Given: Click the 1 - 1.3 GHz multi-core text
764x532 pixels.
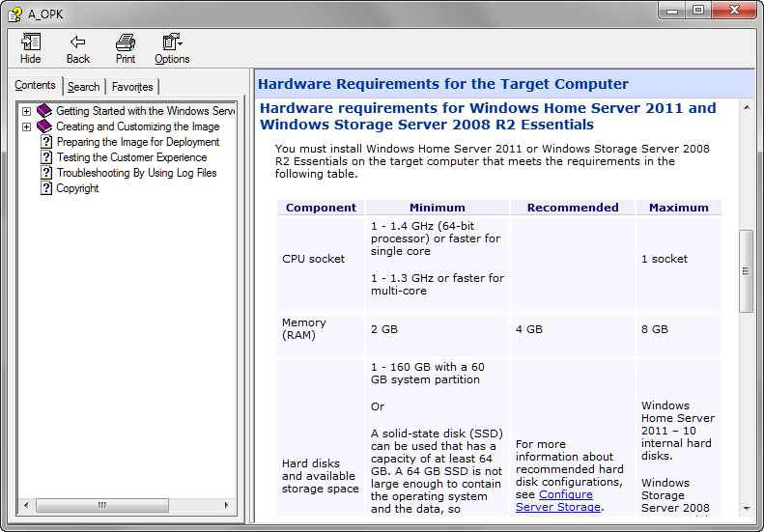Looking at the screenshot, I should pyautogui.click(x=438, y=285).
